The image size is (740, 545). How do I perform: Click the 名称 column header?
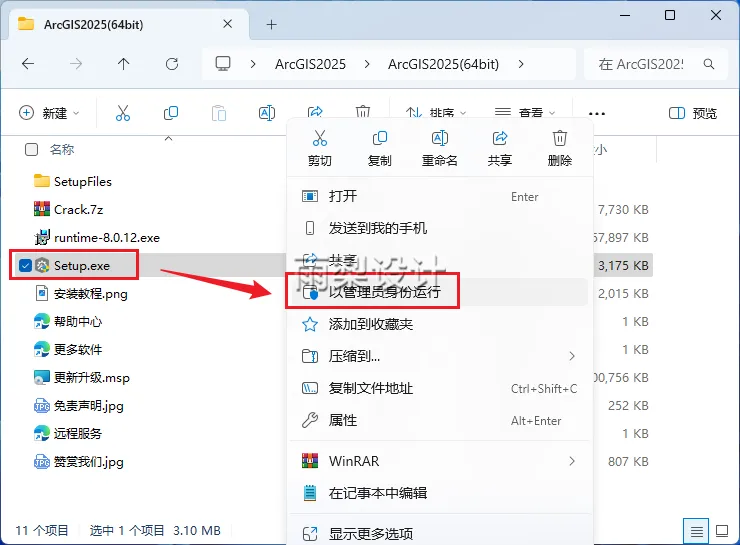click(x=62, y=150)
